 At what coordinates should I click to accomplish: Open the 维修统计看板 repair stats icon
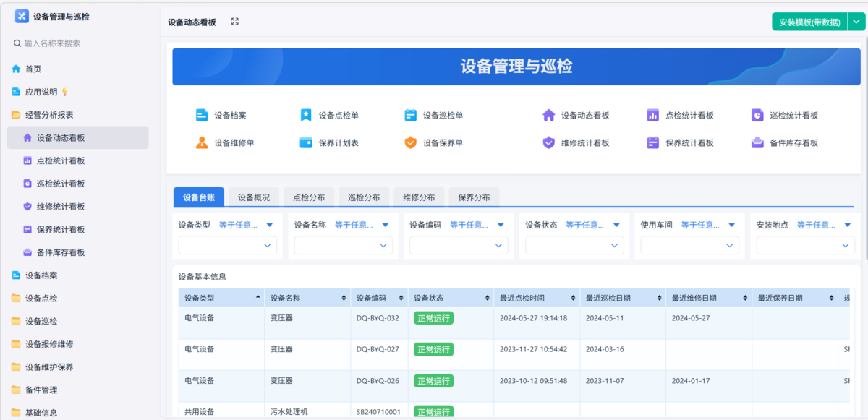coord(548,142)
